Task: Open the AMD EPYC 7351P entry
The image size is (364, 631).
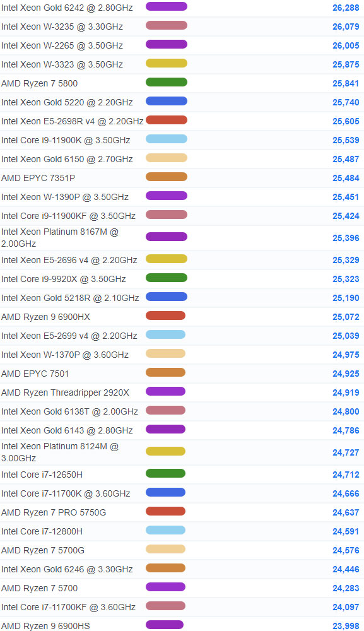Action: point(38,178)
